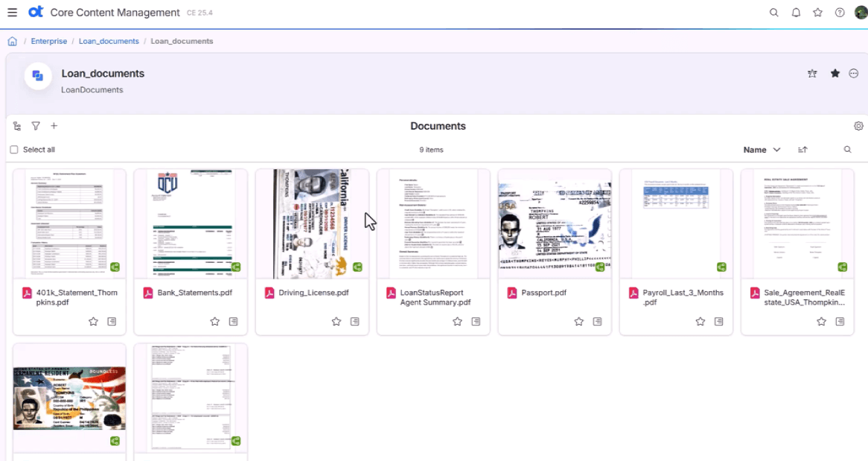Click the home icon before the breadcrumbs
868x461 pixels.
[12, 41]
